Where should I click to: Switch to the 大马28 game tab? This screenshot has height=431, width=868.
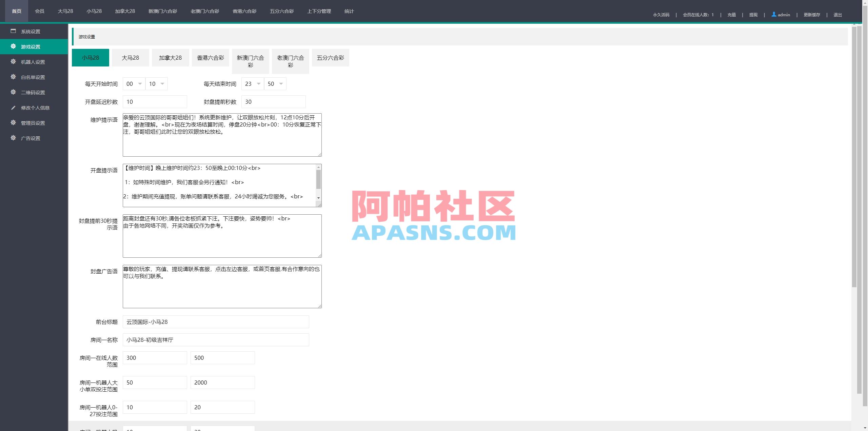130,58
